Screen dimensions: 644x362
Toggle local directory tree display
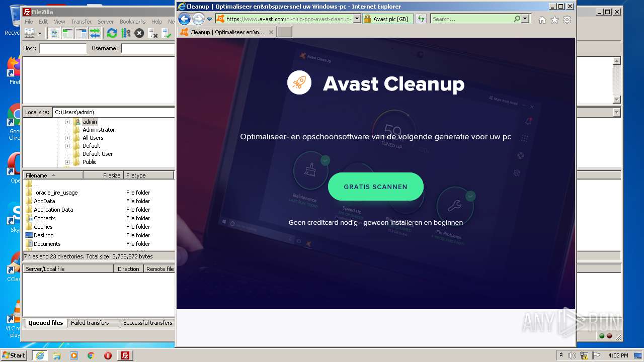(68, 33)
